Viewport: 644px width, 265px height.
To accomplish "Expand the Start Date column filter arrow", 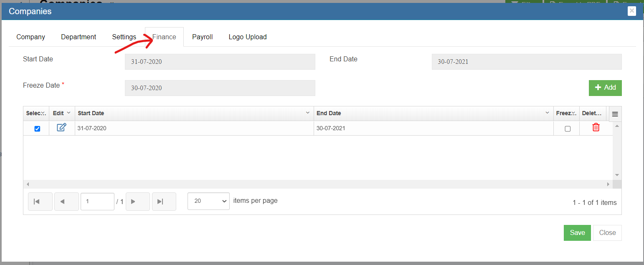I will [308, 113].
